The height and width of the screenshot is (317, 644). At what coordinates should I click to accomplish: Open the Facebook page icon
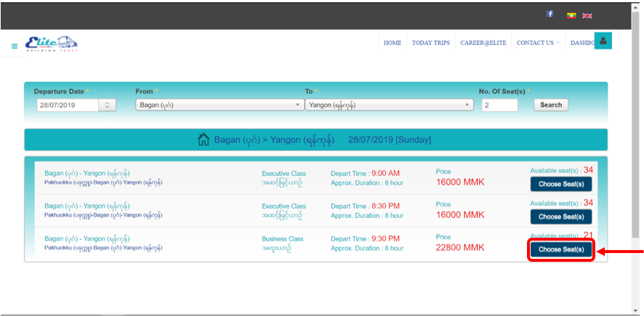550,14
